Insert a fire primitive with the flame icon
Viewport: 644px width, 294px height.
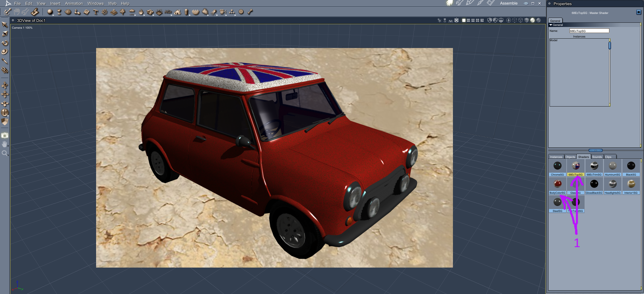141,12
